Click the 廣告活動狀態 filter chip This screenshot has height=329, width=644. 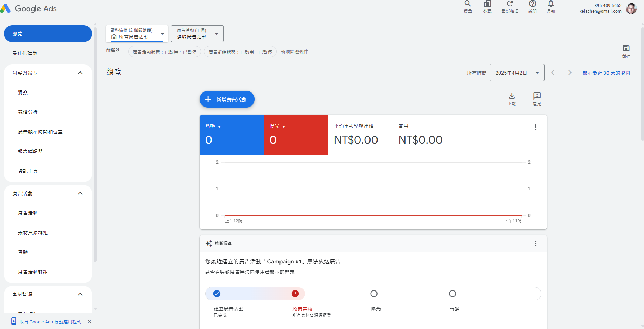click(x=165, y=52)
